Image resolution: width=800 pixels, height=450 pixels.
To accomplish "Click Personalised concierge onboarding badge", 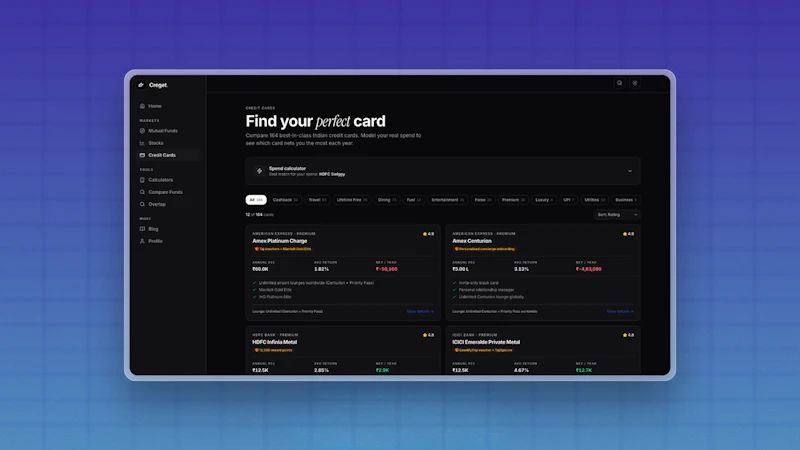I will point(485,249).
